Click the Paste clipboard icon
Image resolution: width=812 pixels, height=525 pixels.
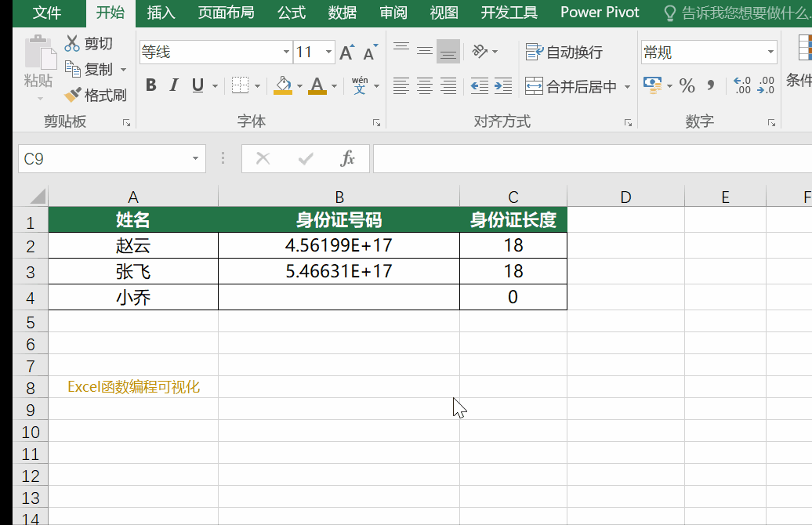tap(40, 52)
